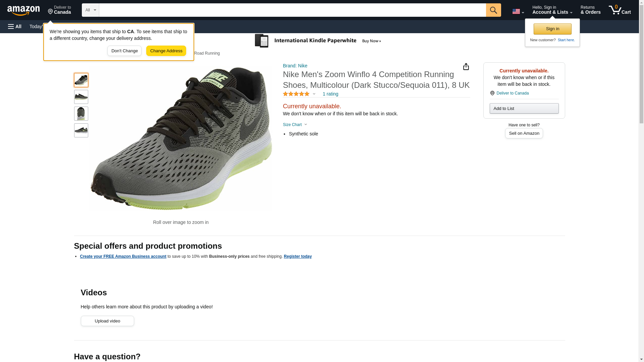This screenshot has width=644, height=362.
Task: Open the shopping cart
Action: tap(620, 10)
